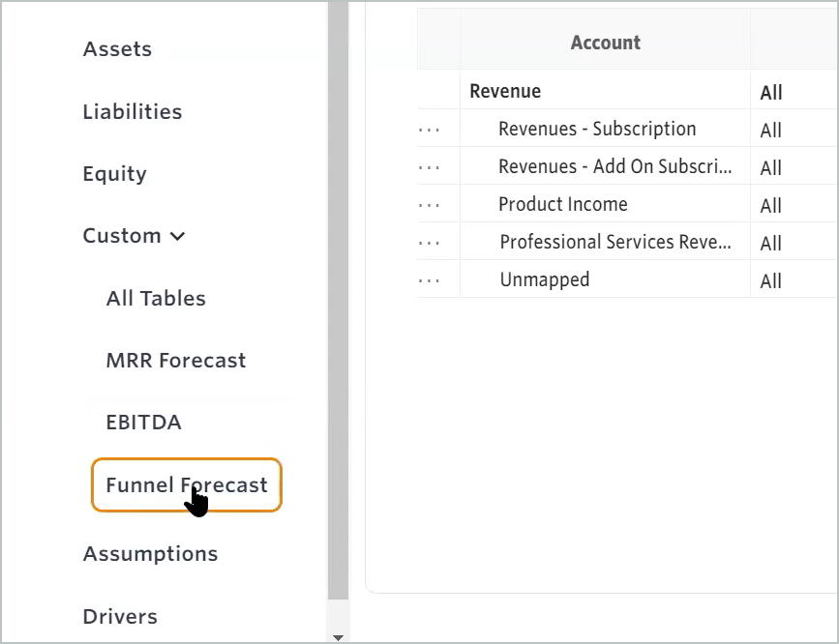Open All Tables under Custom
The image size is (839, 644).
point(156,299)
